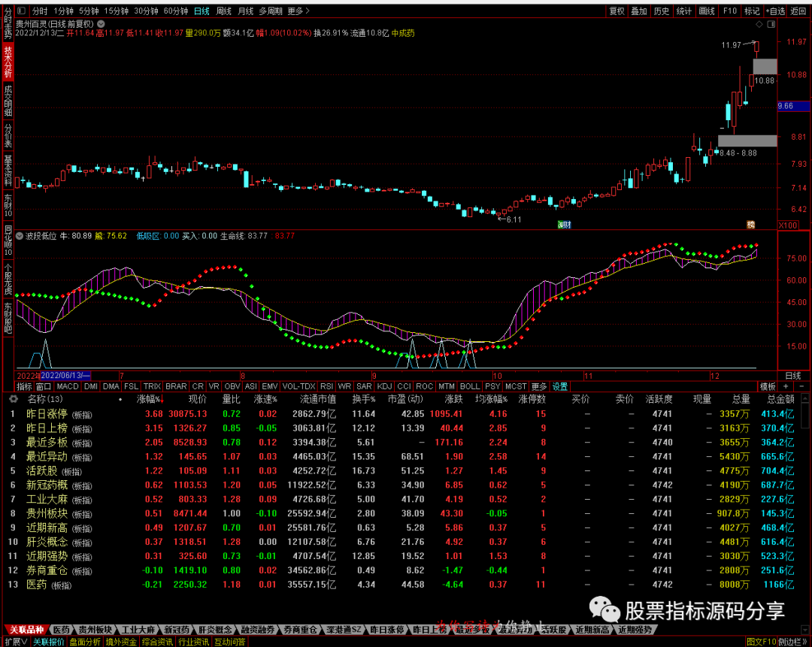Viewport: 812px width, 647px height.
Task: Click the 图文F10 status item
Action: click(761, 642)
